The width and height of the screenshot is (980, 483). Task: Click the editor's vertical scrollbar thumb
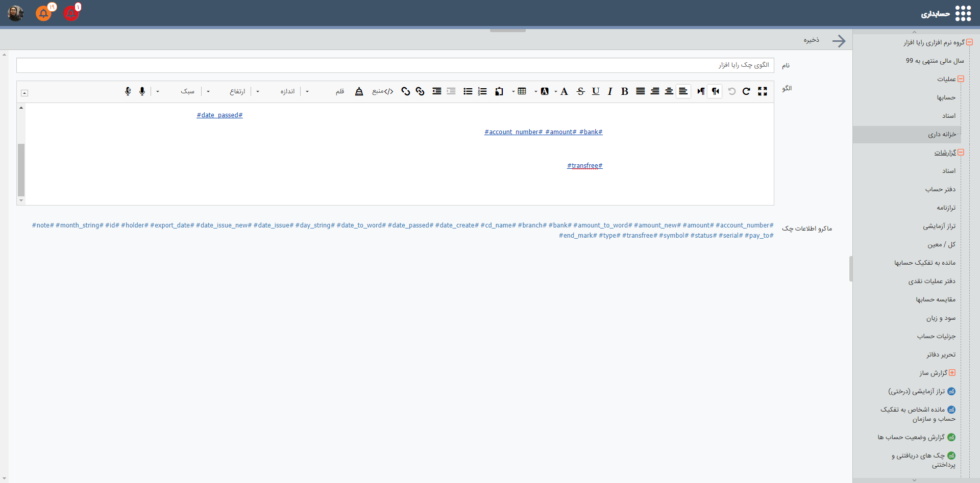(21, 170)
